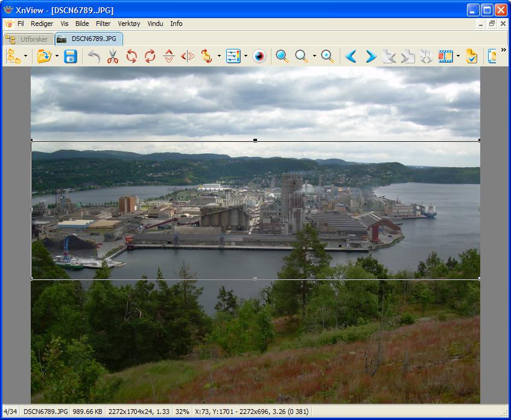Expand the Open file dropdown arrow
The width and height of the screenshot is (511, 420).
coord(57,56)
